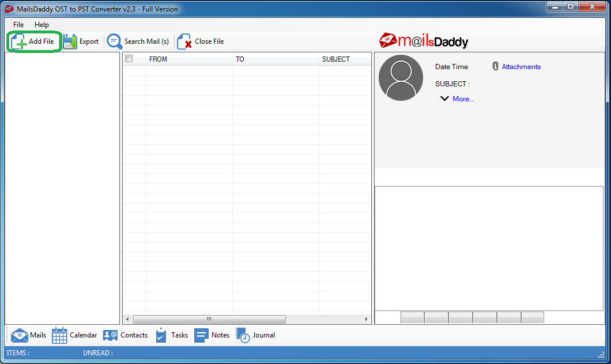Click the MailsDaddy logo banner
The height and width of the screenshot is (364, 611).
424,41
